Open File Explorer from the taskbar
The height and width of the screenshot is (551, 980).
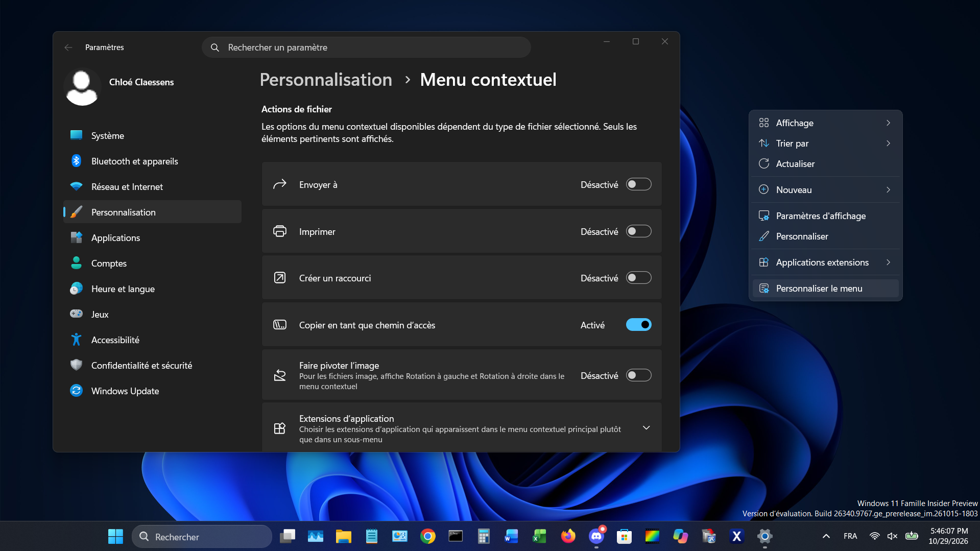(x=344, y=536)
